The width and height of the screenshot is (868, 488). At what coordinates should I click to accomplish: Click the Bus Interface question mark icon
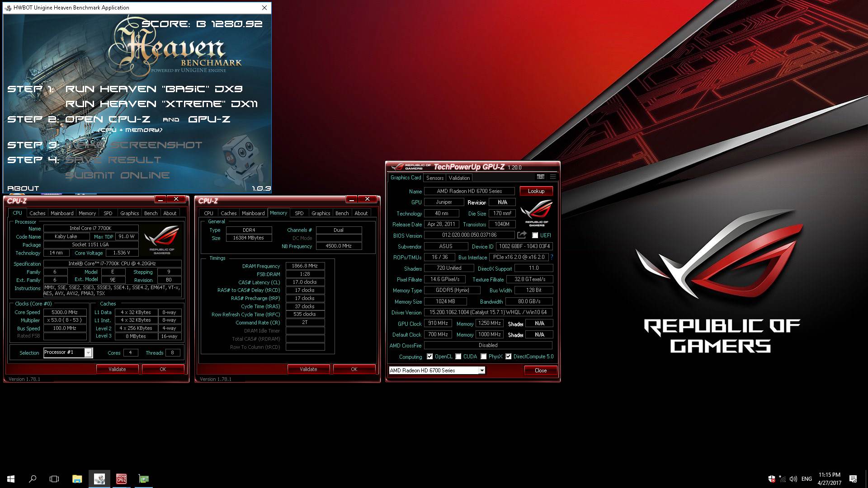tap(552, 257)
